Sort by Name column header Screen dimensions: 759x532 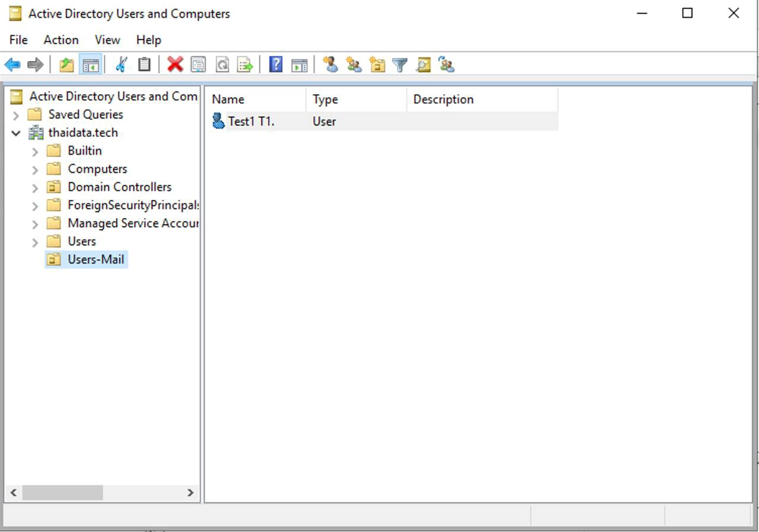[x=256, y=100]
